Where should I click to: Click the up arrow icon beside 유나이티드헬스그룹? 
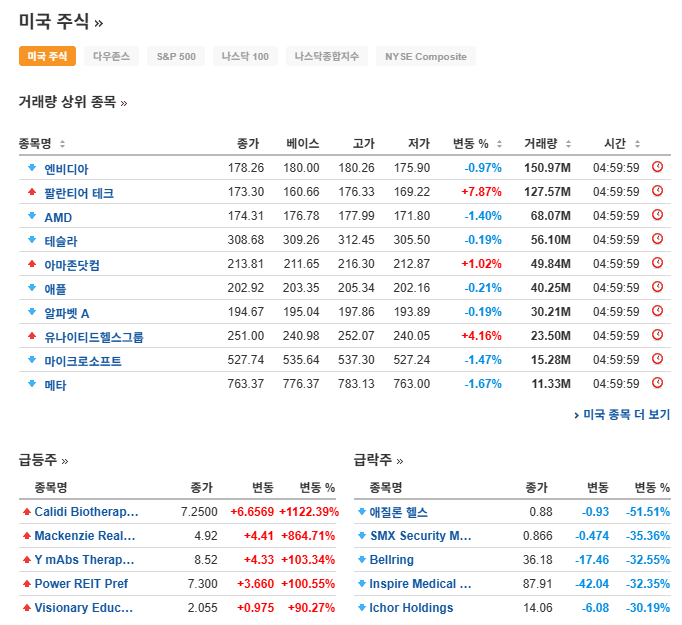(32, 335)
